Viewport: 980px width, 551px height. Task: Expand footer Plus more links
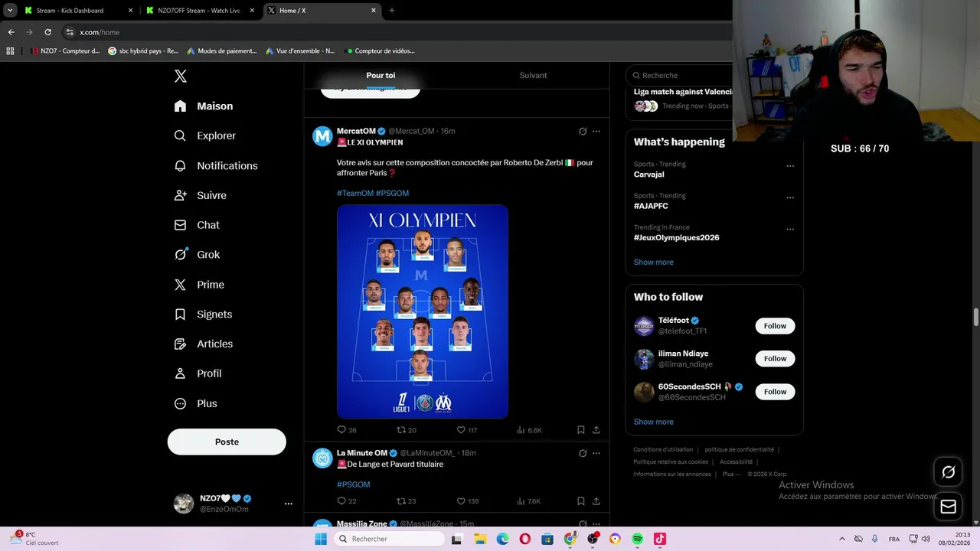tap(731, 474)
